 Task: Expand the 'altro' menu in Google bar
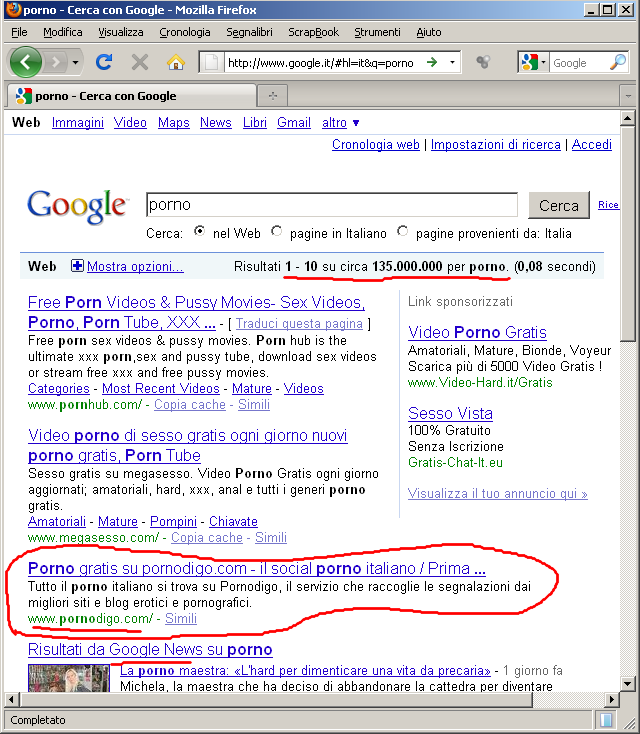tap(340, 123)
